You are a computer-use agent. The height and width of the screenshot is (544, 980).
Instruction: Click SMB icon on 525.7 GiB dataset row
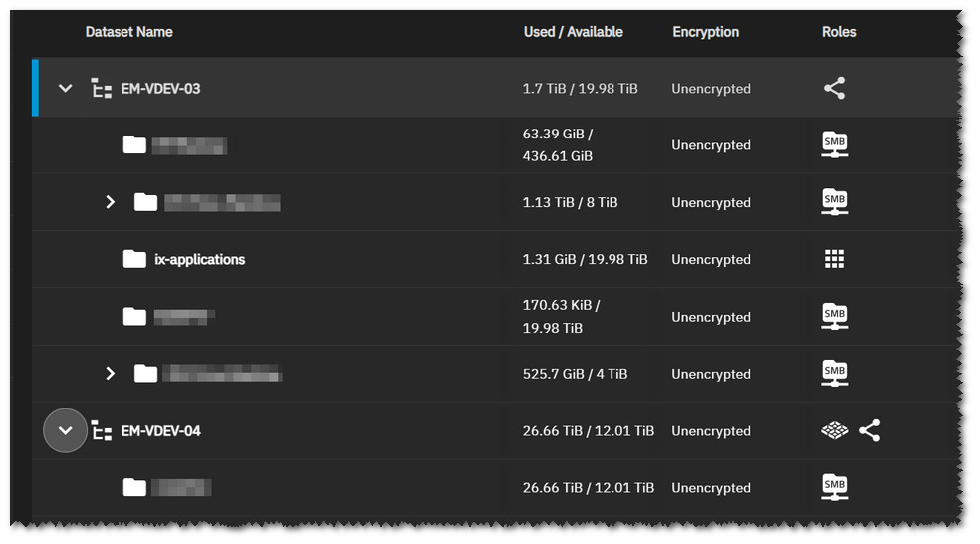pyautogui.click(x=834, y=374)
